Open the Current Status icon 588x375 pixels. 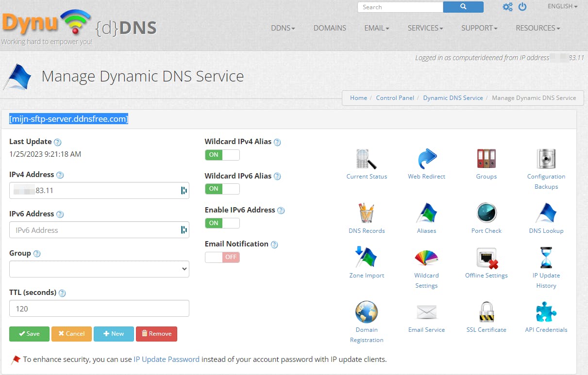pos(367,159)
